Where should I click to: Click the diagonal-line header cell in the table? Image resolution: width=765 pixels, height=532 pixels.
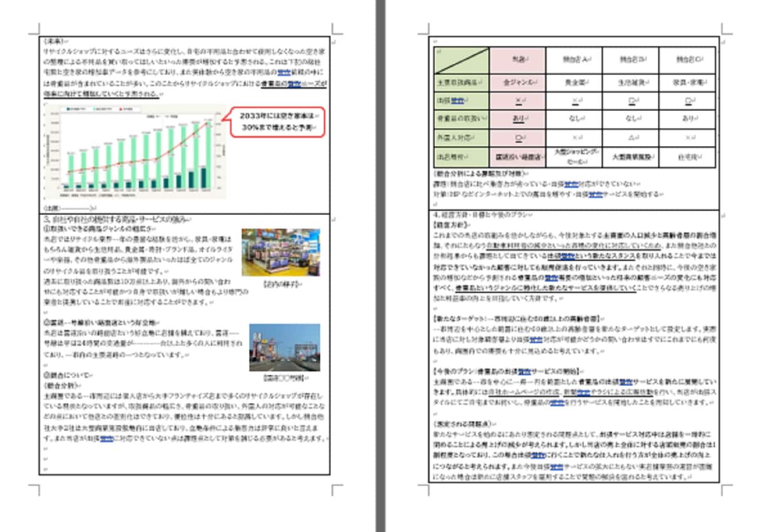pos(461,60)
